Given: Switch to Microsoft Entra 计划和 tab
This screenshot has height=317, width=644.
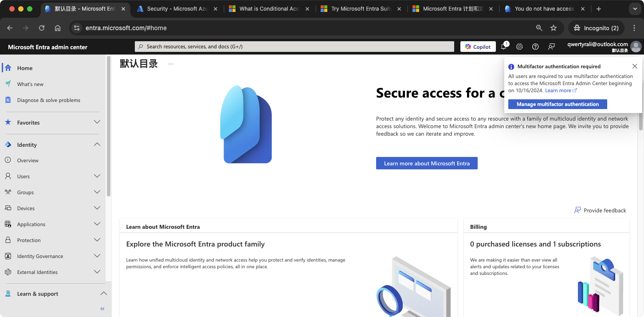Looking at the screenshot, I should (452, 9).
